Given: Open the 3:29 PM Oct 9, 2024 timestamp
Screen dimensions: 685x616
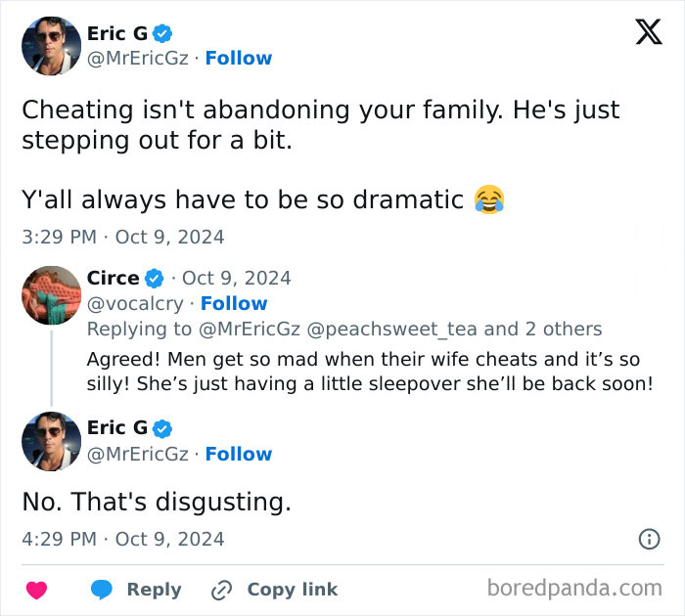Looking at the screenshot, I should pos(123,237).
